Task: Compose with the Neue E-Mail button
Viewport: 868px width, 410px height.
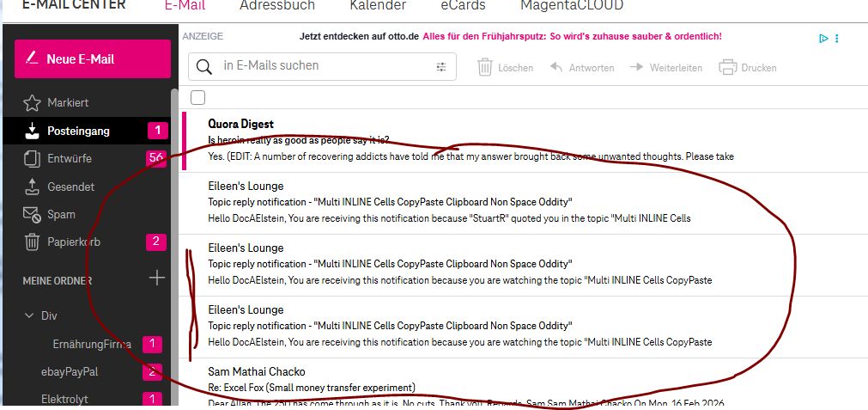Action: pos(93,58)
